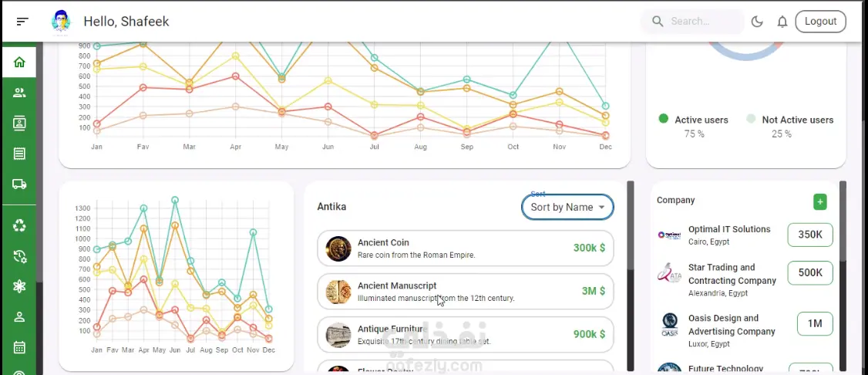The image size is (868, 375).
Task: Click the Not Active users legend dot
Action: (751, 119)
